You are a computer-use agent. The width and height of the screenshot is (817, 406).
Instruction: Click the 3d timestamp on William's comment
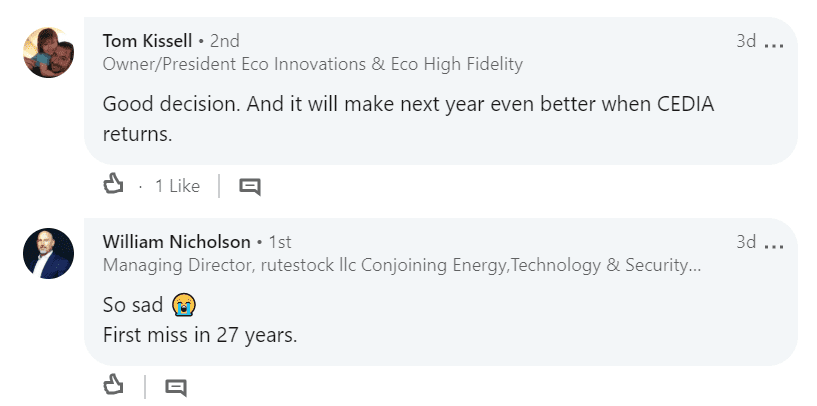coord(745,242)
